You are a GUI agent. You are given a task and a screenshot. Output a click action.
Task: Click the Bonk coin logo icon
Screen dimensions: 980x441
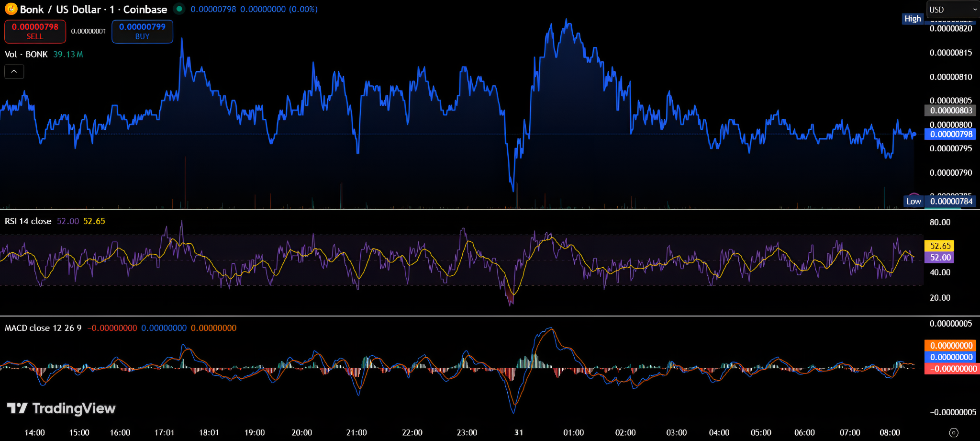(11, 9)
